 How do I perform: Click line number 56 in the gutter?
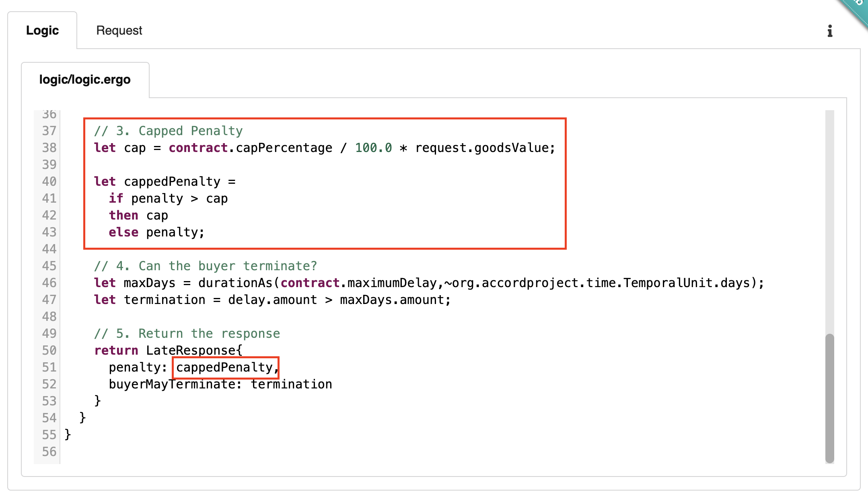tap(49, 452)
